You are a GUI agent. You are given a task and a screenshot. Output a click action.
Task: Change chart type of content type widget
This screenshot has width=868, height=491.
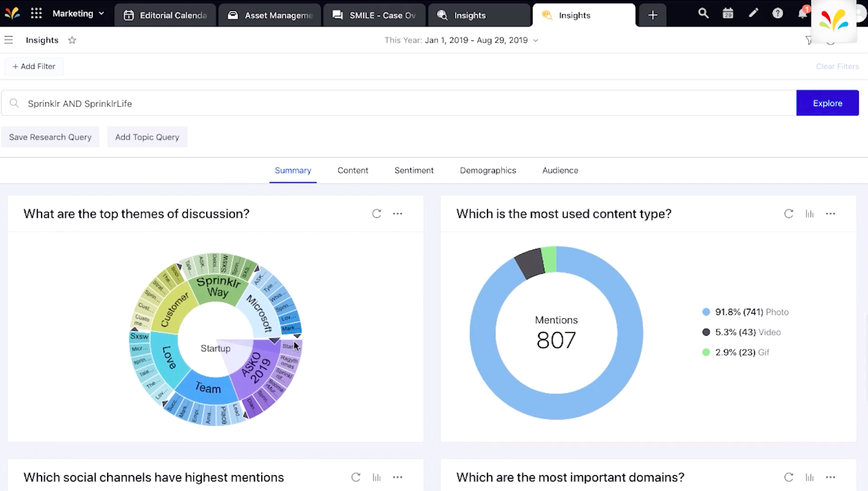tap(809, 213)
